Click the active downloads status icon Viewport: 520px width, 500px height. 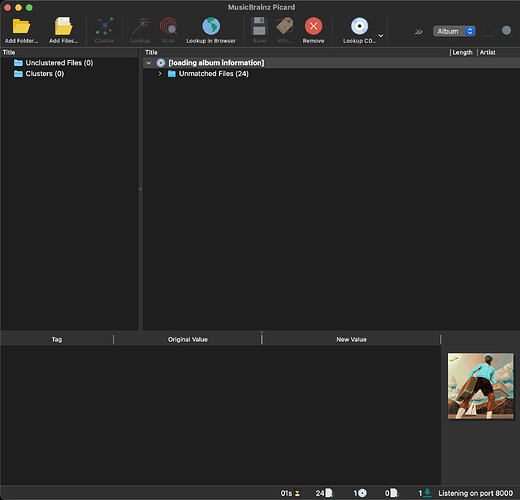coord(427,493)
